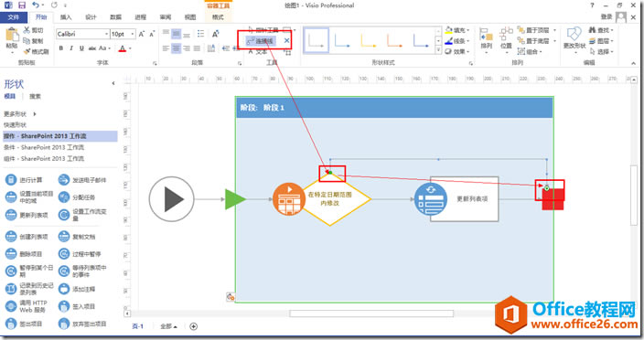The height and width of the screenshot is (340, 644).
Task: Toggle Italic formatting
Action: pos(71,48)
